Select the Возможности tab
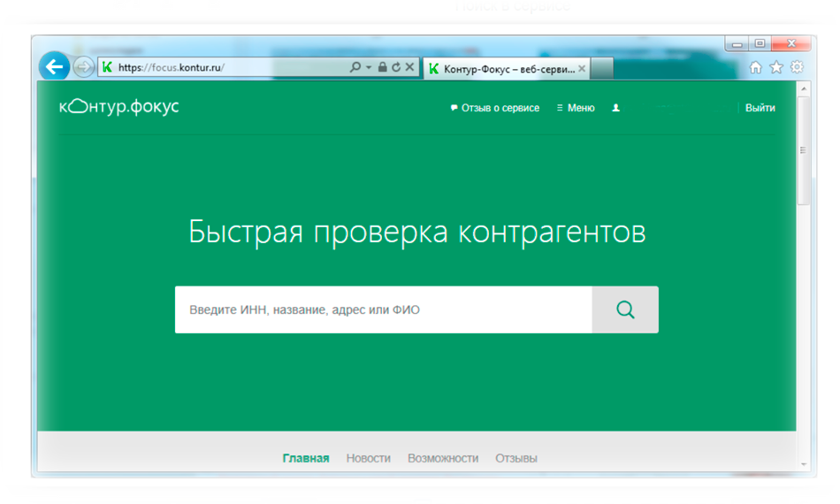 443,459
